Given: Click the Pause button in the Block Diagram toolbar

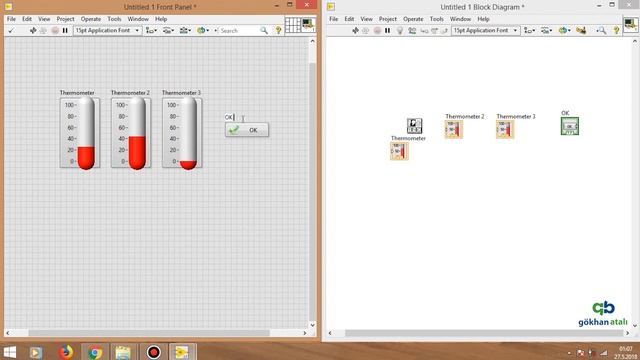Looking at the screenshot, I should (x=387, y=31).
